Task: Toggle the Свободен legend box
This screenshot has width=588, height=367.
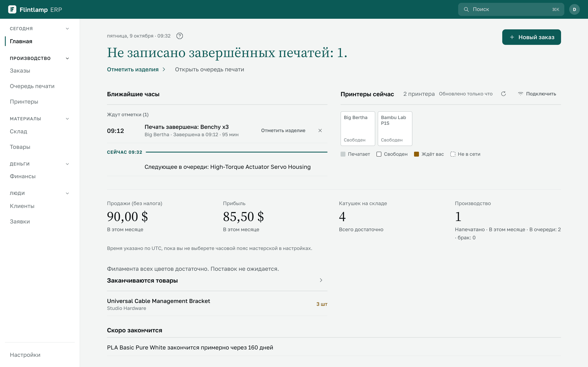Action: (379, 154)
